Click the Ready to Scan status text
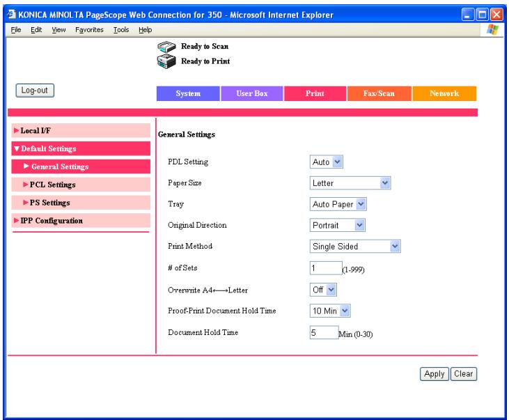The width and height of the screenshot is (509, 420). (x=205, y=47)
